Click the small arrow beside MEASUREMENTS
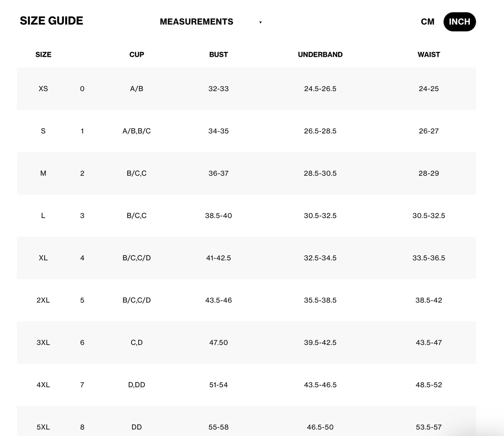The height and width of the screenshot is (436, 504). (x=260, y=22)
